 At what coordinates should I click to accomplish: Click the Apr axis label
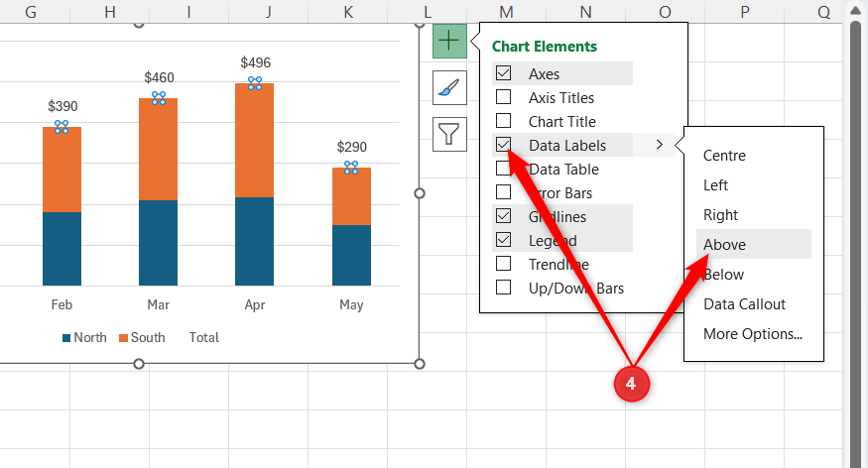click(255, 304)
